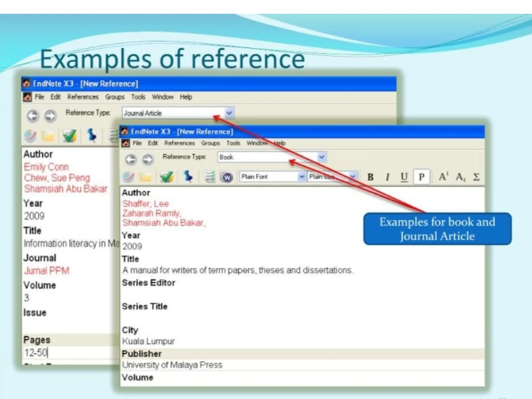Click the globe icon in back window toolbar

tap(30, 136)
